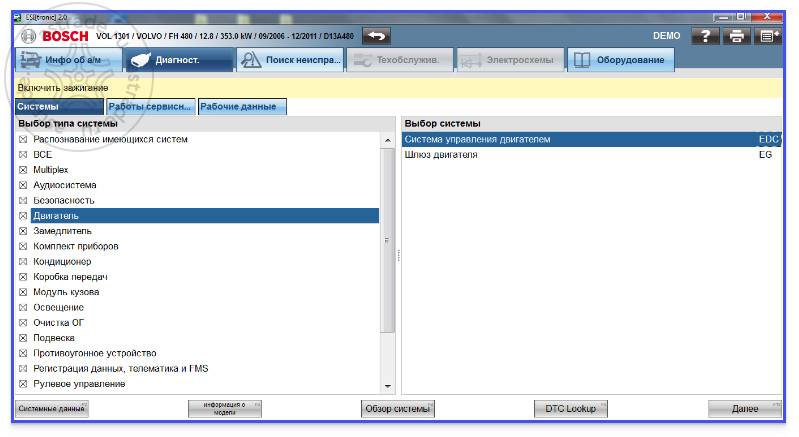Select Модуль кузова list row
The width and height of the screenshot is (799, 437).
point(205,292)
